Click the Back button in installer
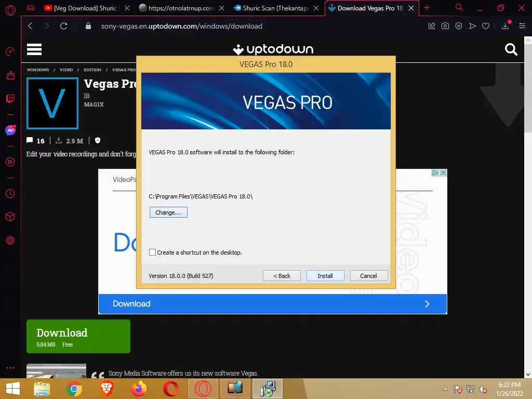532x399 pixels. click(282, 276)
